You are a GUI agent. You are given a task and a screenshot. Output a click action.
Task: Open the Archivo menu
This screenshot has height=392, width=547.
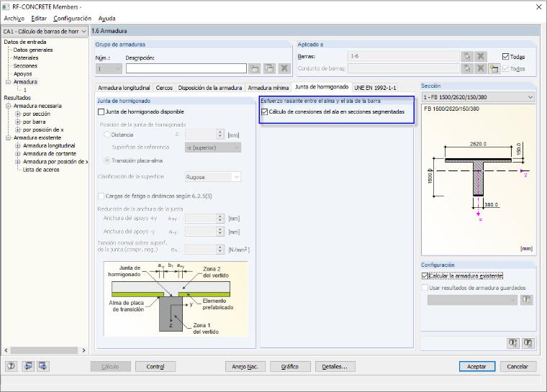(14, 18)
